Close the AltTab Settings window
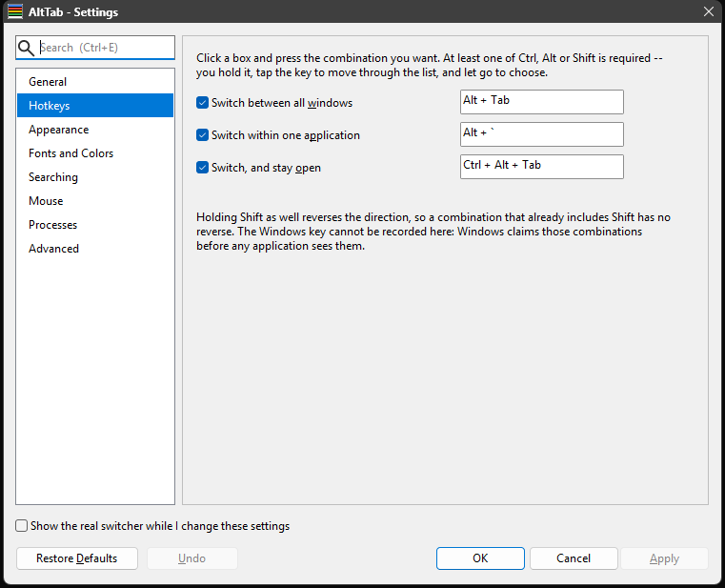725x588 pixels. point(709,11)
